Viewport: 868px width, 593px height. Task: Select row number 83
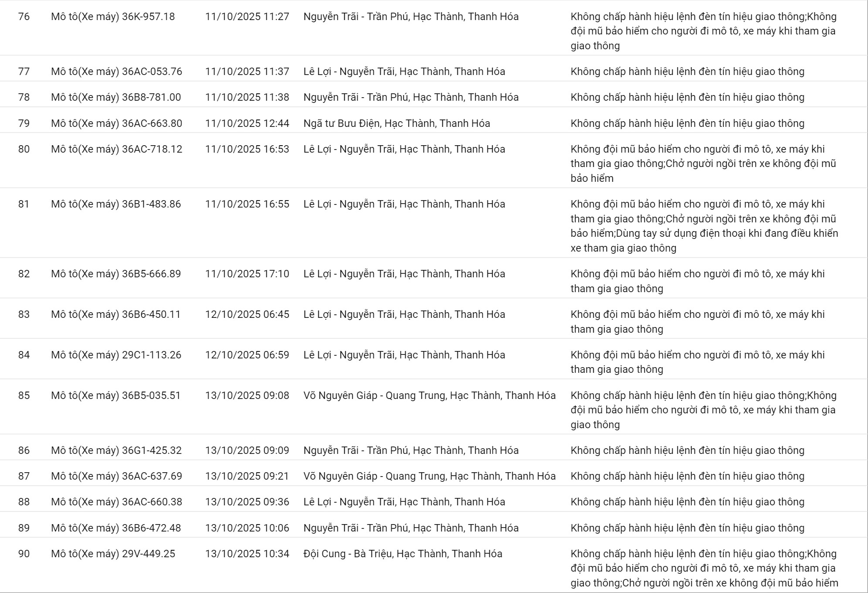coord(24,314)
